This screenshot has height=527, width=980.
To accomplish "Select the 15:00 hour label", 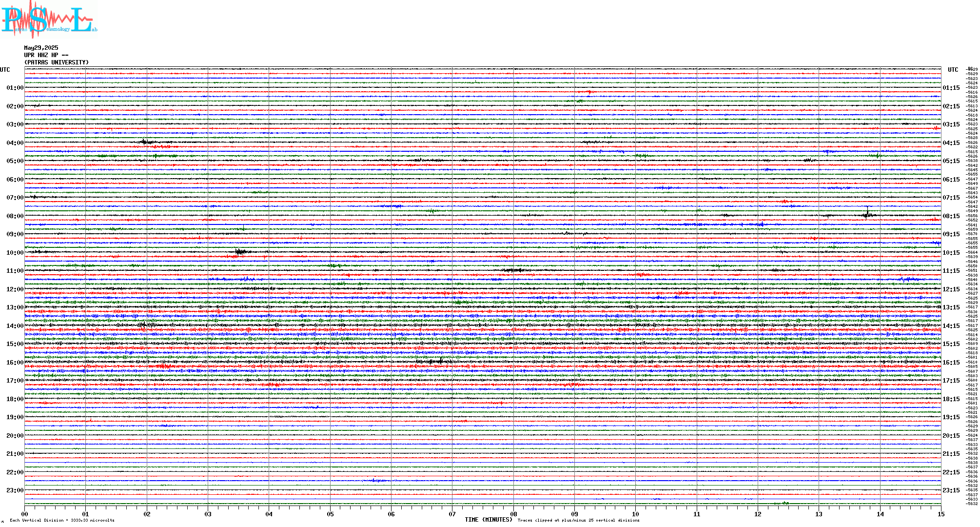I will point(15,344).
